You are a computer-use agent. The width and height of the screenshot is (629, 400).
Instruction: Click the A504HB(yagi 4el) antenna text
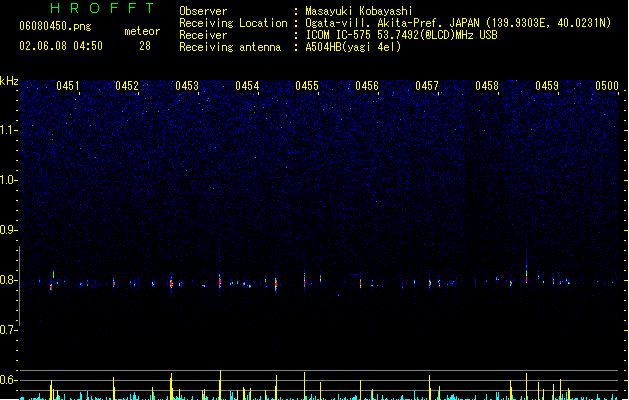point(353,47)
